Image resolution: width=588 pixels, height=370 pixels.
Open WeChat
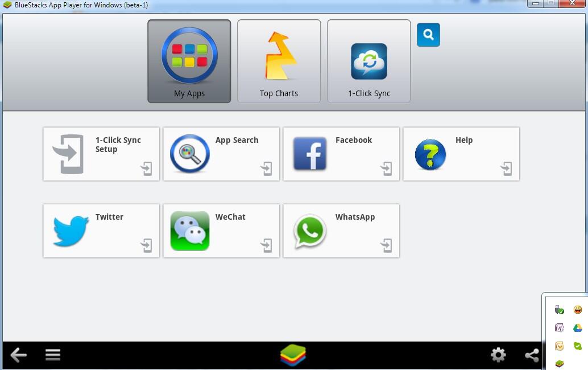tap(221, 230)
